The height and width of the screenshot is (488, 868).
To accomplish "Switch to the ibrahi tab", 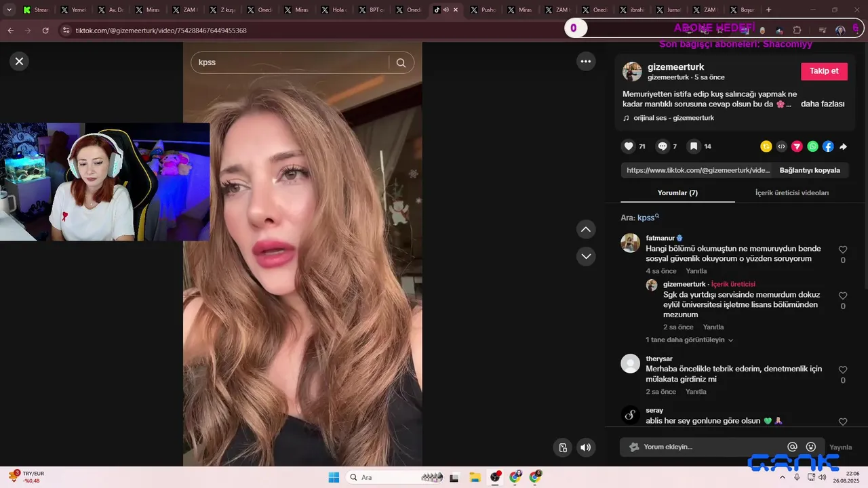I will (x=632, y=10).
